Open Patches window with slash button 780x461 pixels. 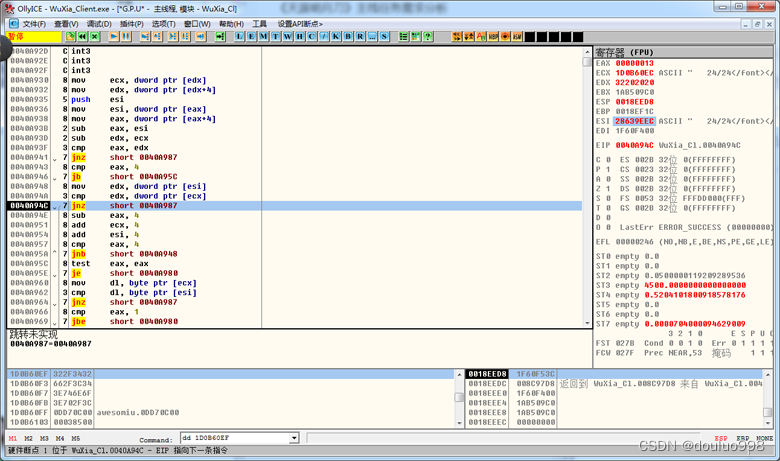tap(324, 36)
